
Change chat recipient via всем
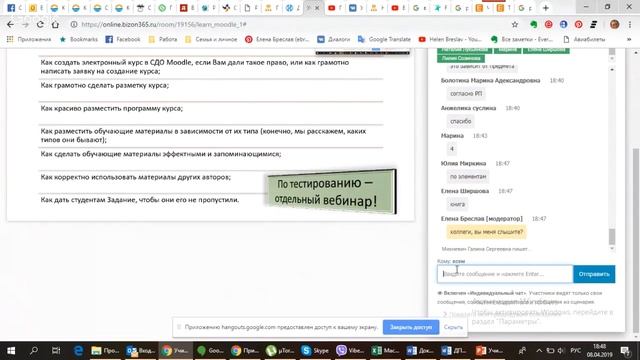[x=459, y=261]
